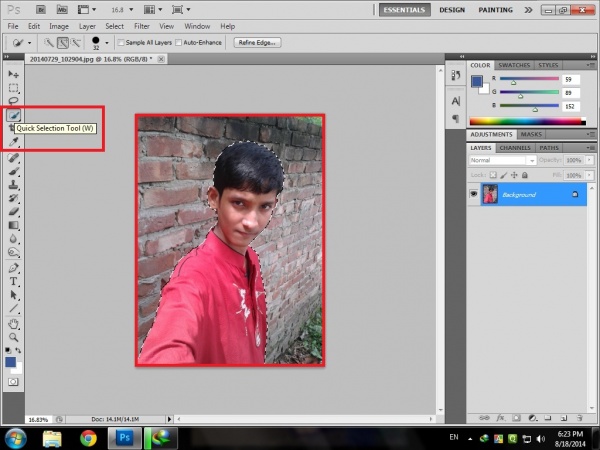This screenshot has width=600, height=450.
Task: Open Chrome from the Windows taskbar
Action: pyautogui.click(x=88, y=437)
